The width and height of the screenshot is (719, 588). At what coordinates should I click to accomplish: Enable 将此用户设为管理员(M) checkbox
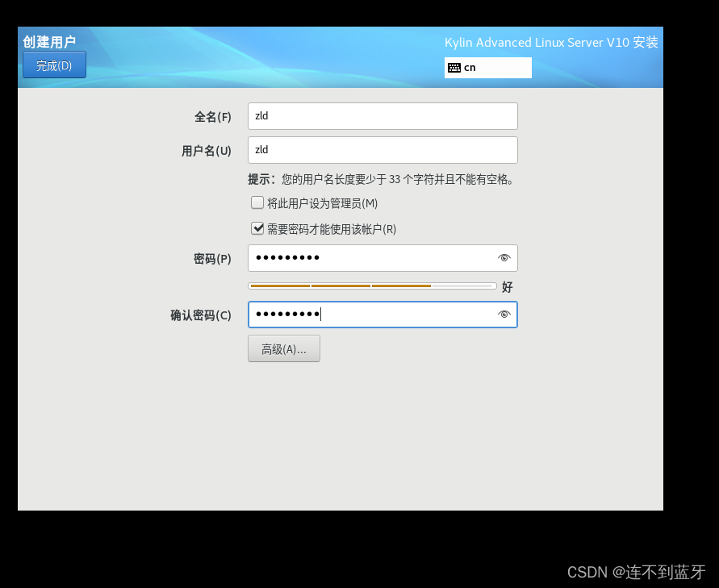(x=257, y=202)
